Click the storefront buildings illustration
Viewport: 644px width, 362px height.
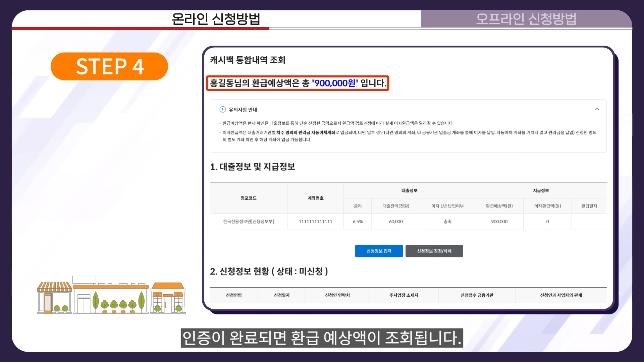[x=111, y=296]
